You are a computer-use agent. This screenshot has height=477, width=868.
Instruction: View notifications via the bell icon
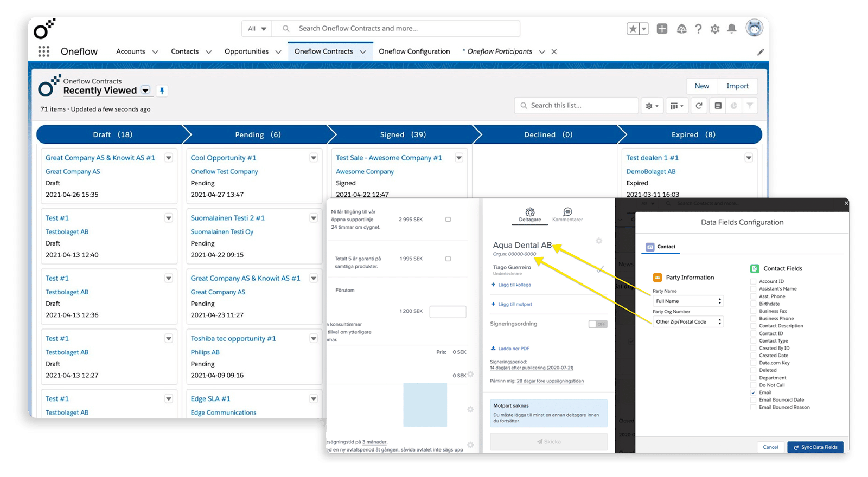(x=732, y=29)
